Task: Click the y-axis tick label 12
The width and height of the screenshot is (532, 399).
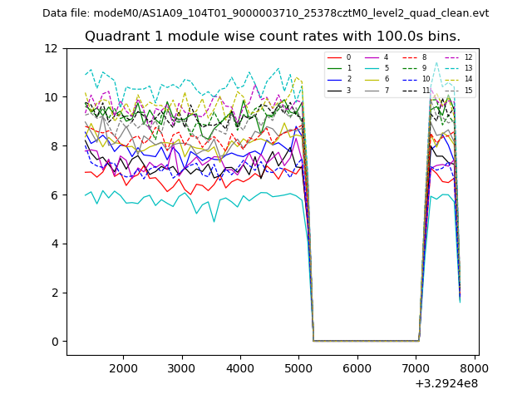Action: 51,48
